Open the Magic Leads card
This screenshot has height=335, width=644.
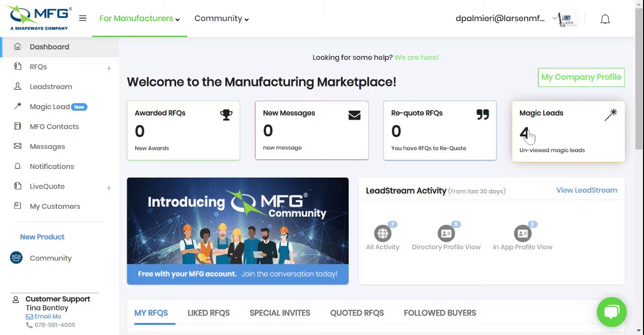[568, 131]
